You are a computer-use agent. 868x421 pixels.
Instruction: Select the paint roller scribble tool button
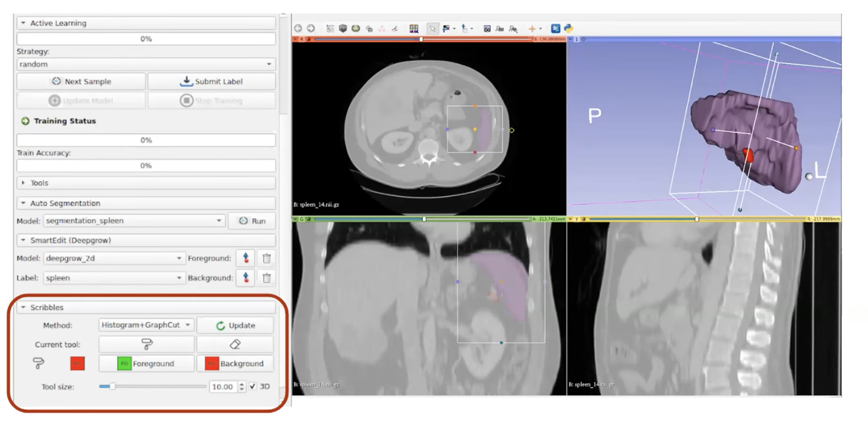click(x=146, y=344)
